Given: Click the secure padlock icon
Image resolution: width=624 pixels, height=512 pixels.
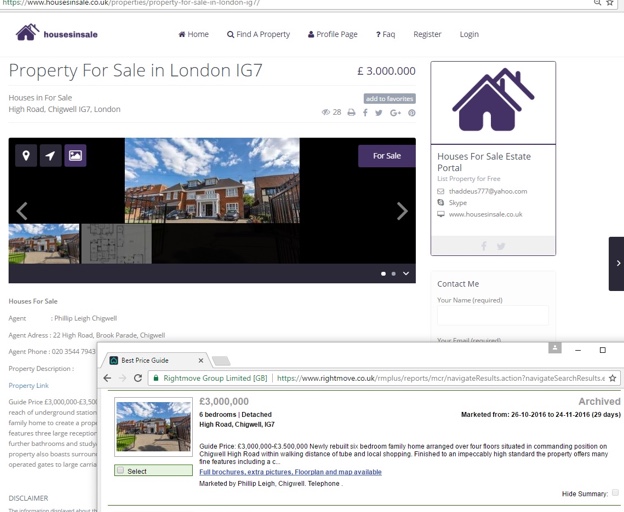Looking at the screenshot, I should click(156, 378).
